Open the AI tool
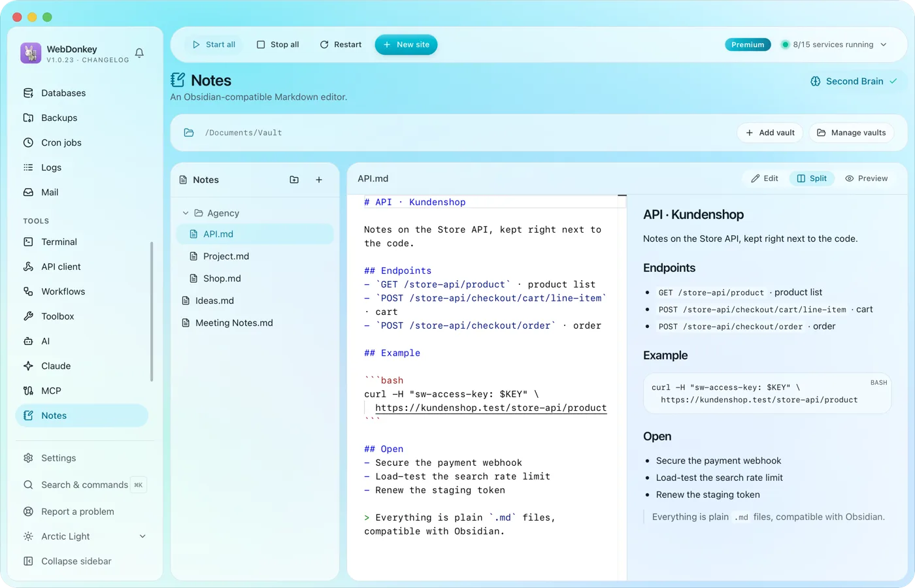 82,341
